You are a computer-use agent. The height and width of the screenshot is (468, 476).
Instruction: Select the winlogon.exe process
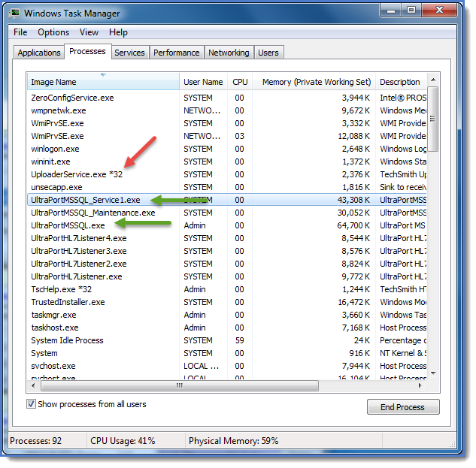227,149
